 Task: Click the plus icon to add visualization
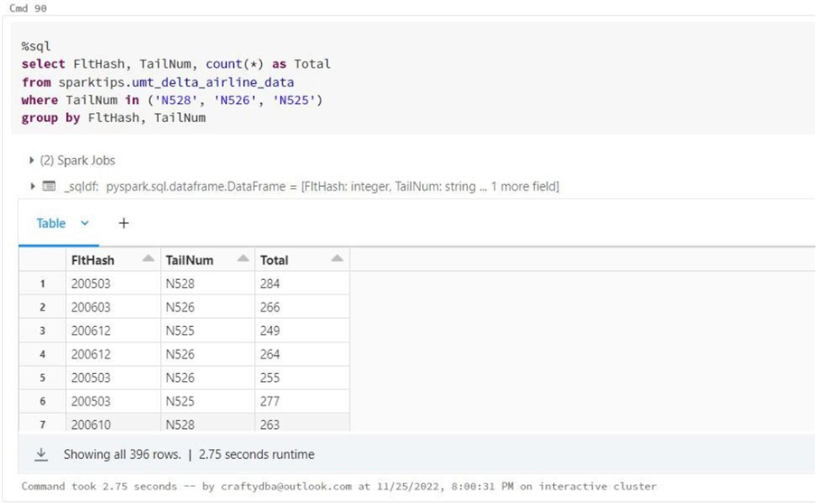click(x=124, y=223)
